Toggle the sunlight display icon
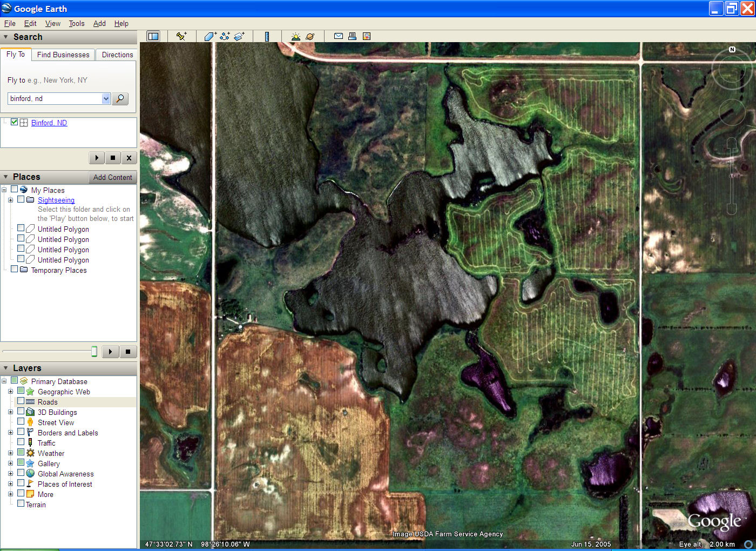Viewport: 756px width, 551px height. tap(295, 36)
